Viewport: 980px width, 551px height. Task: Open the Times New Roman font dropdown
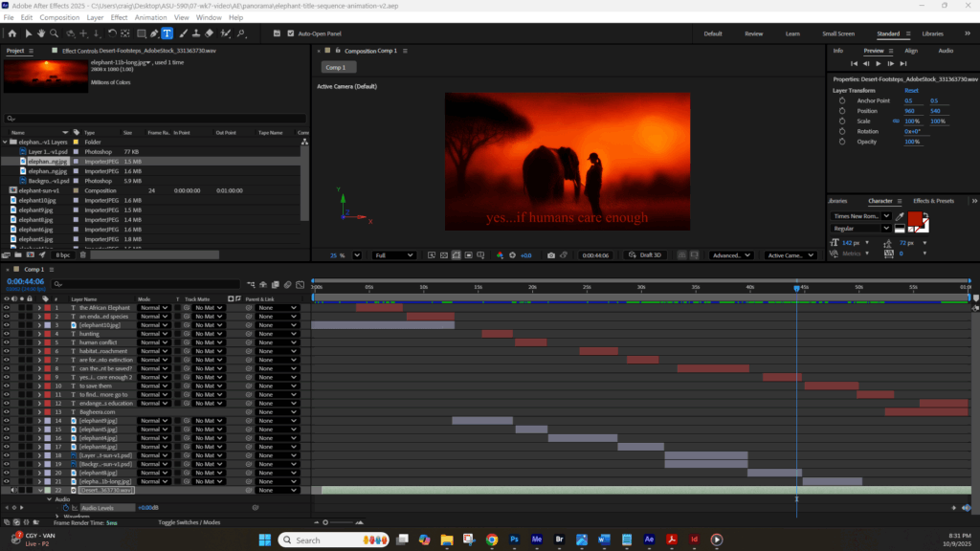tap(860, 216)
